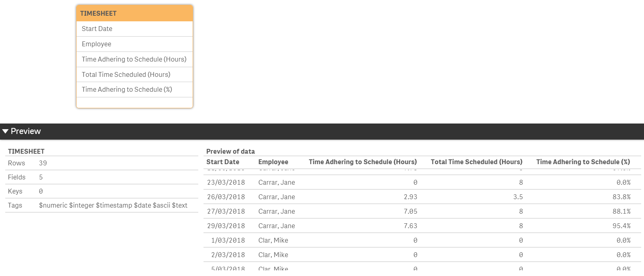Select Employee field in TIMESHEET table

(97, 44)
